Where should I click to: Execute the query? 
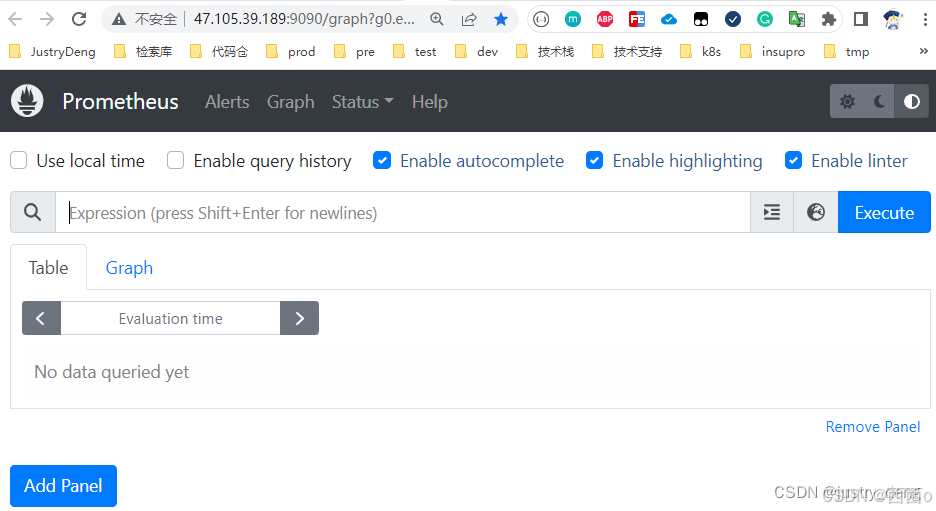pyautogui.click(x=884, y=212)
